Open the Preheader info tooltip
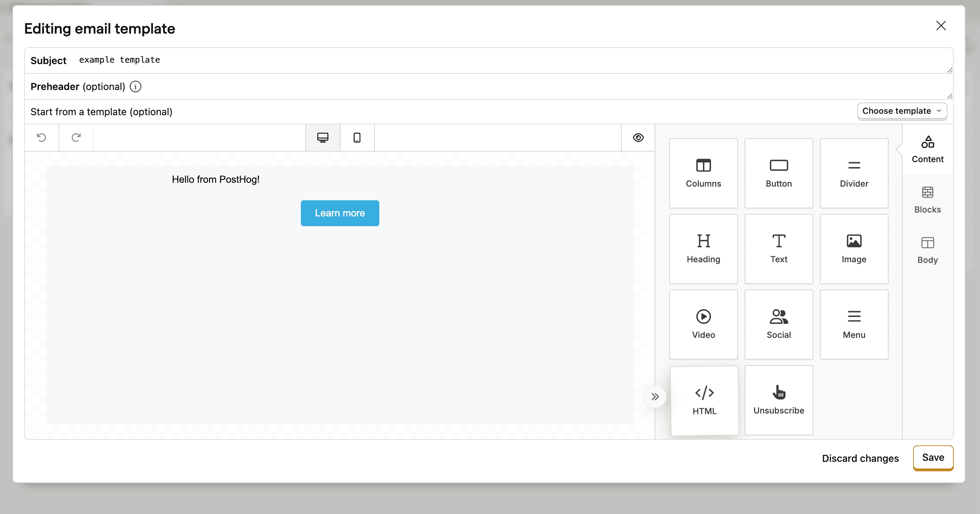980x514 pixels. 136,87
